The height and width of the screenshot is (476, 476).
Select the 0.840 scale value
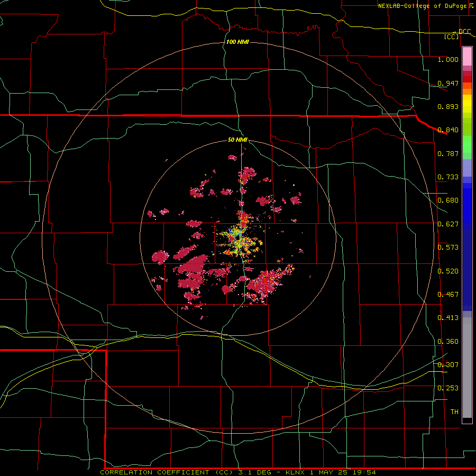(448, 130)
